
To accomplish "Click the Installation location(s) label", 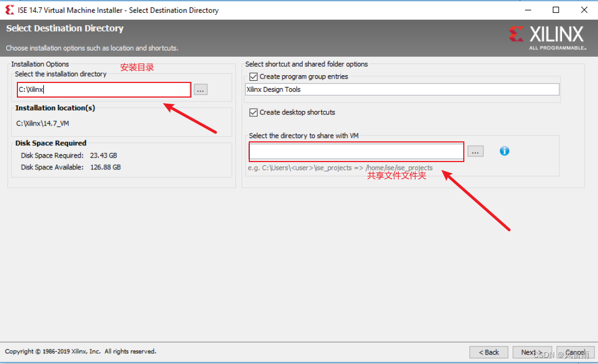I will pyautogui.click(x=55, y=108).
